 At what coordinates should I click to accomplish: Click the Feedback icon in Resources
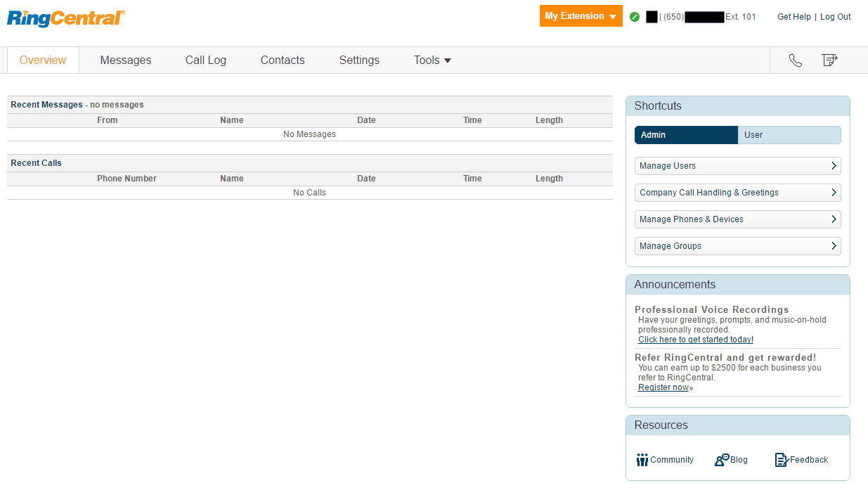tap(782, 459)
